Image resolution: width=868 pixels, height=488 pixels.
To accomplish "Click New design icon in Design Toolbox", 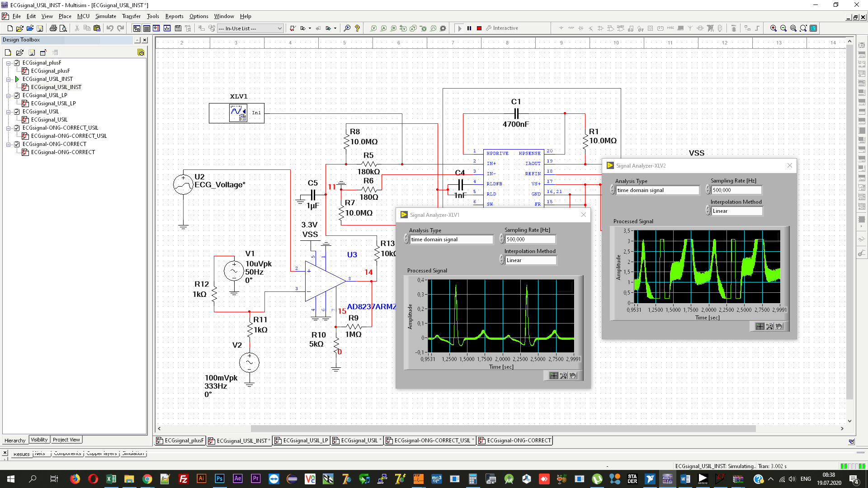I will [x=8, y=52].
